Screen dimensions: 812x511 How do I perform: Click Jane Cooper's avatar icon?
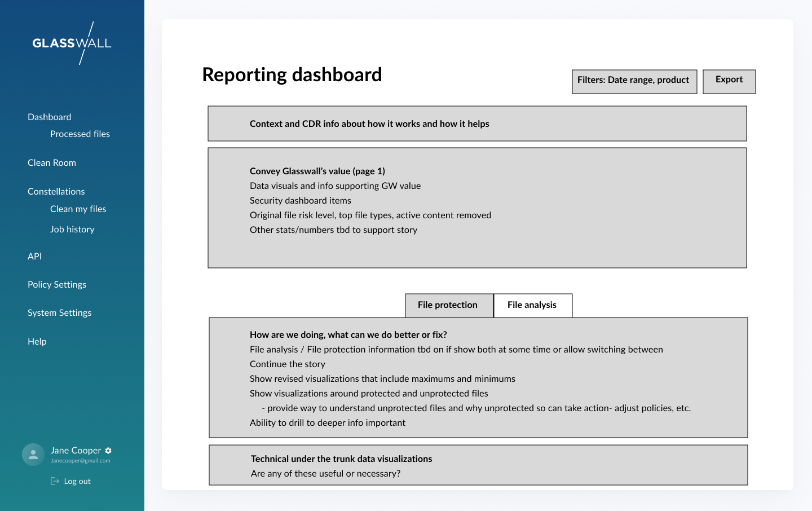click(33, 455)
